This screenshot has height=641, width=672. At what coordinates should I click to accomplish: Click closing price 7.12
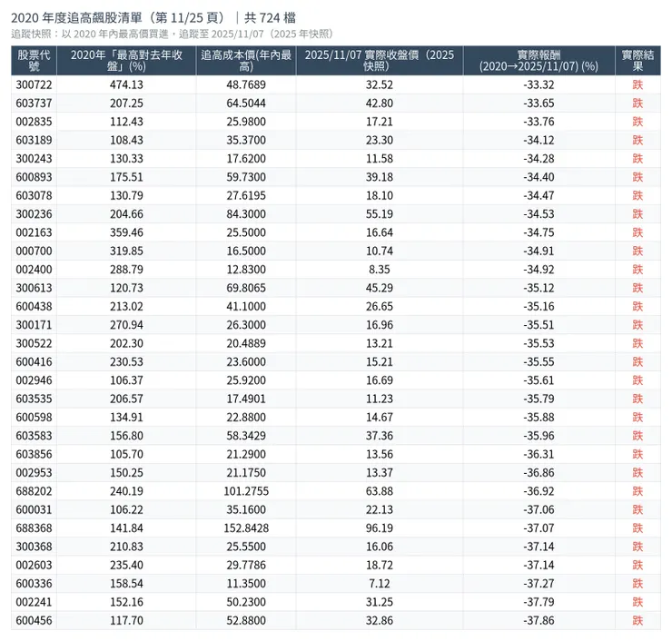pos(380,583)
